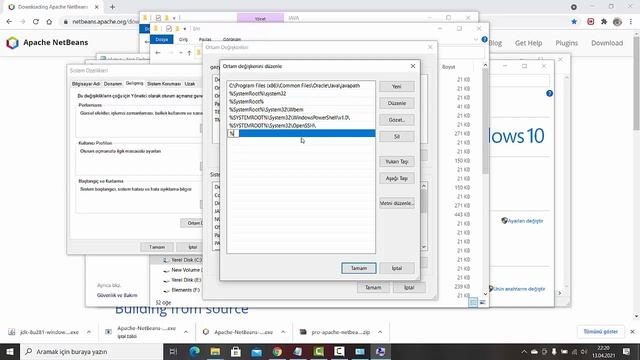
Task: Open a new Chrome tab
Action: [112, 7]
